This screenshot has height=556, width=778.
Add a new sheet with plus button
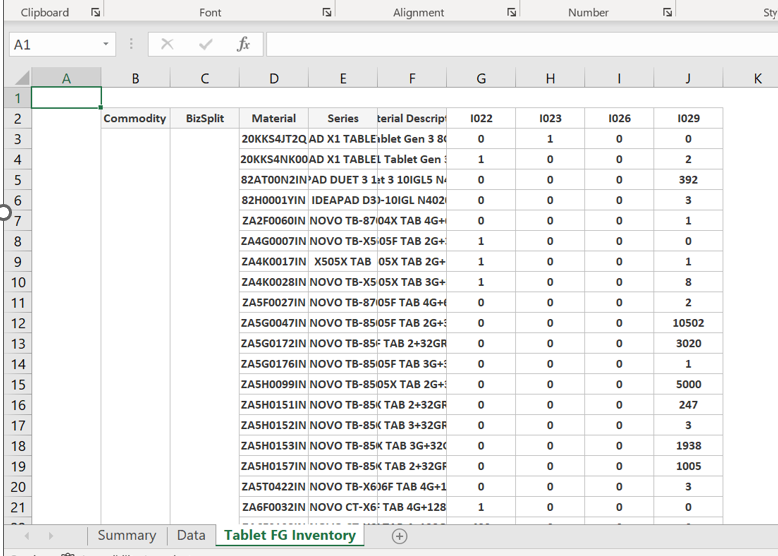(399, 536)
